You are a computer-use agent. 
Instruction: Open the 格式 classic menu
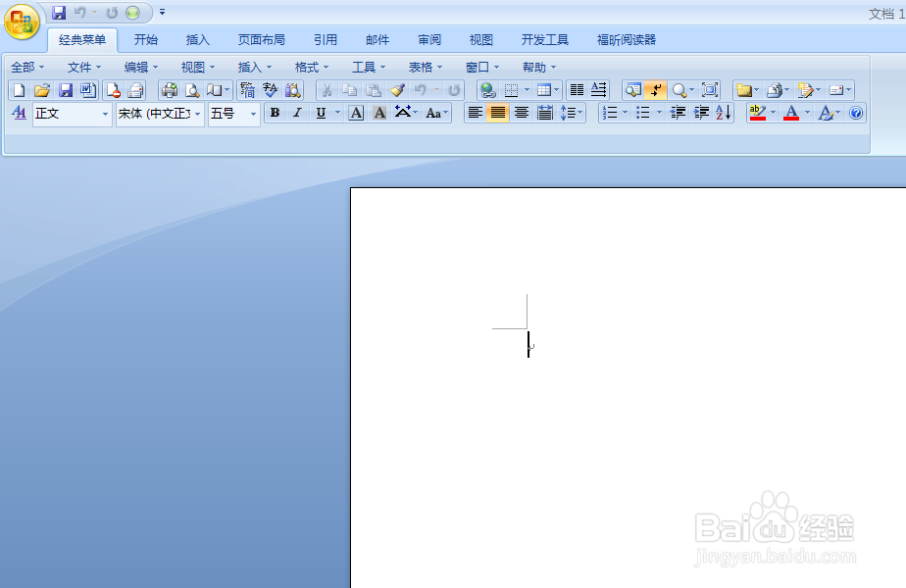312,68
